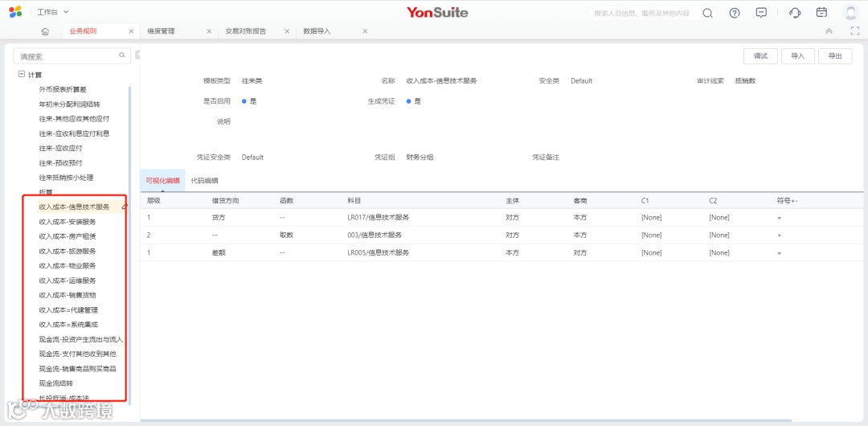Open the 工作台 dropdown
868x426 pixels.
click(53, 11)
